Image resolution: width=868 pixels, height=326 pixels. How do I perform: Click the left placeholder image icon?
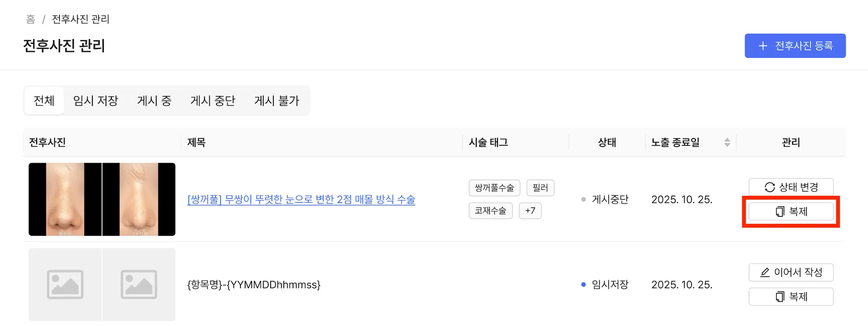[65, 285]
